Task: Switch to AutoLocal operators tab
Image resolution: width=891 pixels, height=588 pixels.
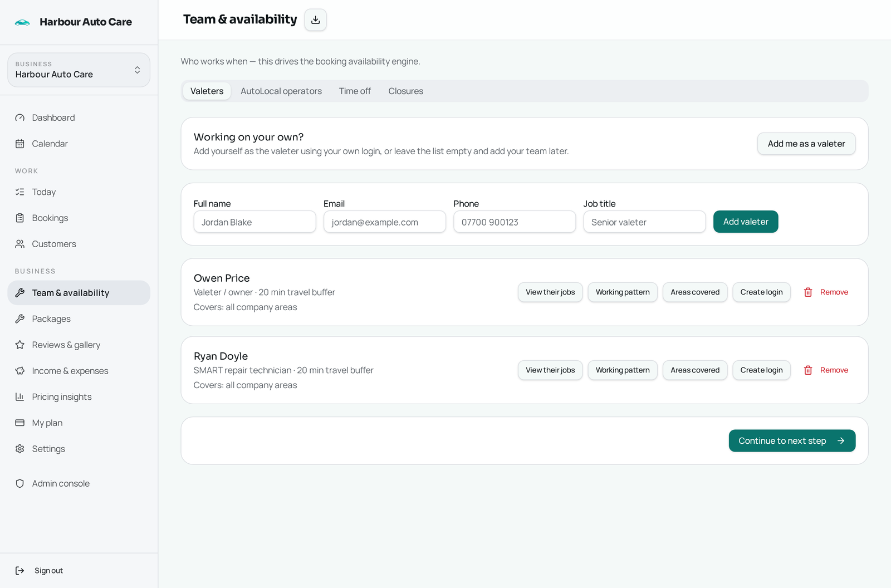Action: tap(281, 91)
